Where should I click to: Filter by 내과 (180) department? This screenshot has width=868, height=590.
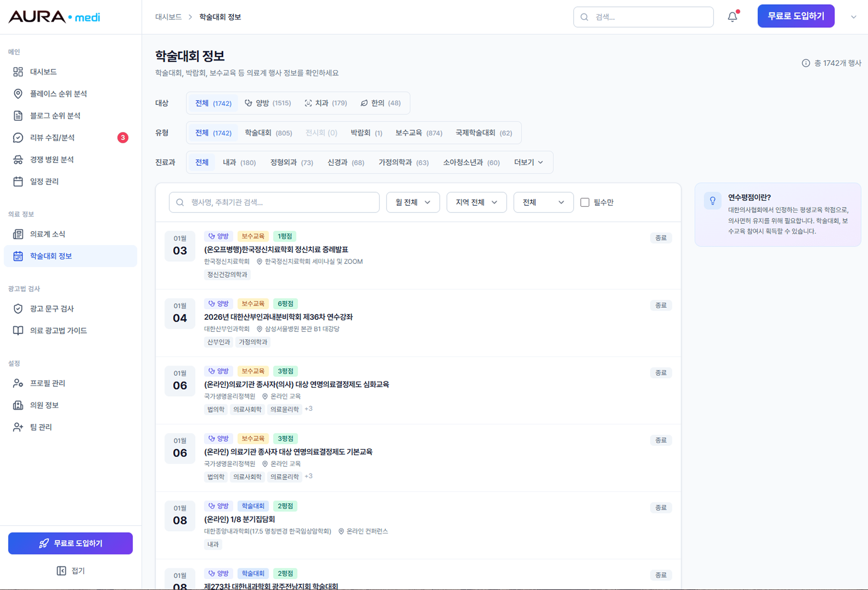239,162
